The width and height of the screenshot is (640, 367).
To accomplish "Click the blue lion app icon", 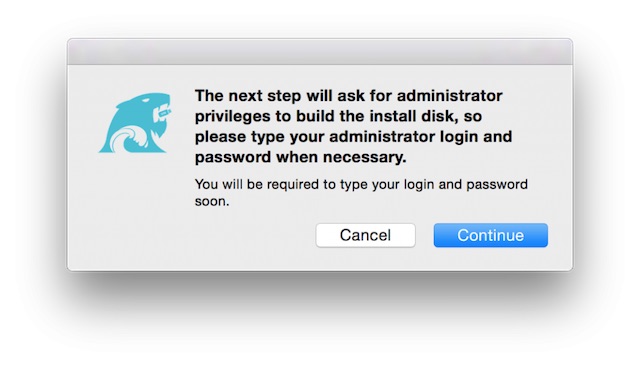I will click(135, 123).
